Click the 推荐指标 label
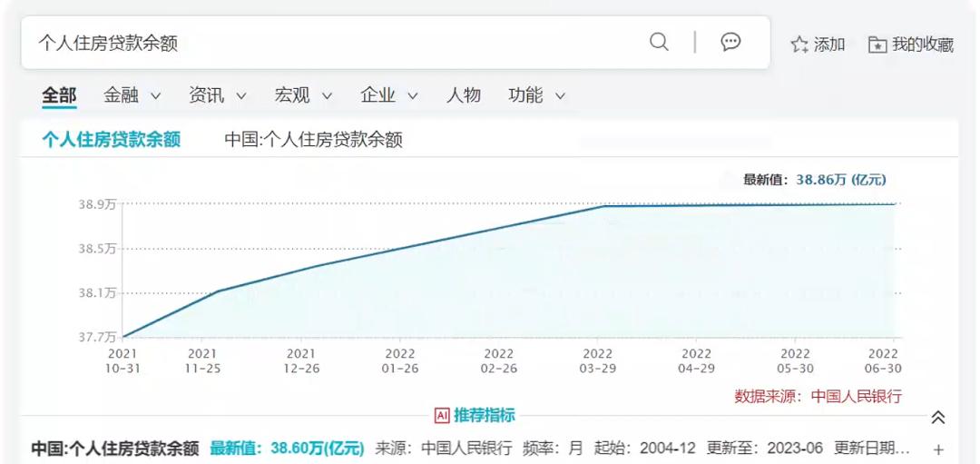Screen dimensions: 980x464 [x=485, y=415]
